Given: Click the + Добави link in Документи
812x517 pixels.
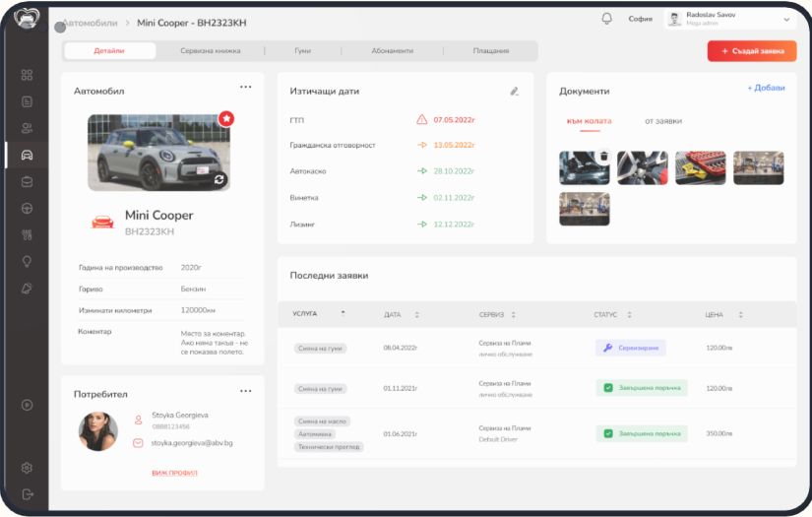Looking at the screenshot, I should pos(766,88).
